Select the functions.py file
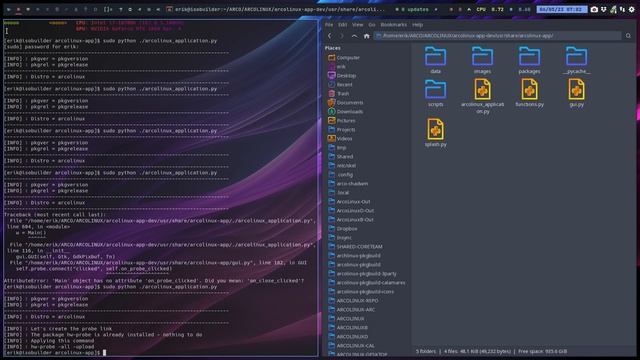 click(529, 93)
